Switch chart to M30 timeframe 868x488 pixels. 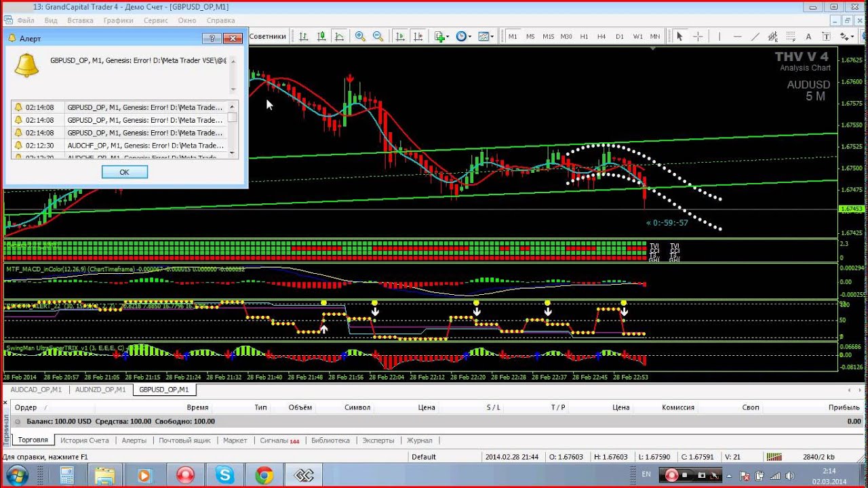pyautogui.click(x=566, y=37)
